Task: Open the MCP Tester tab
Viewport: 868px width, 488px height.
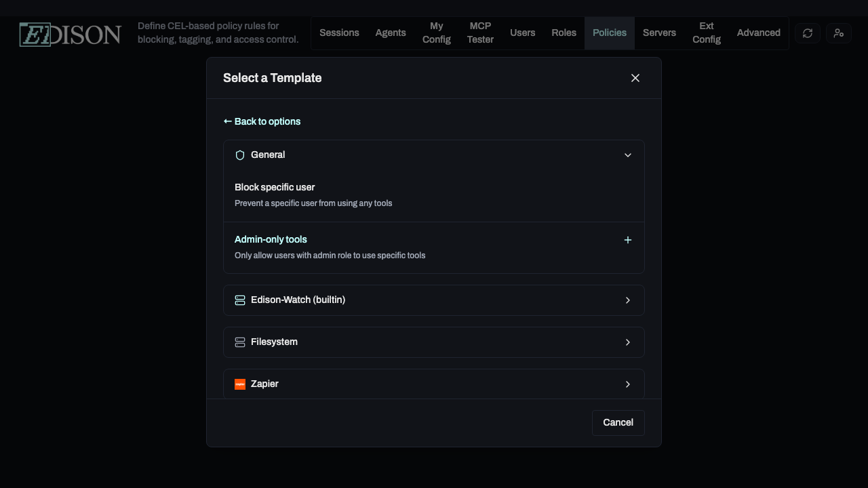Action: 480,33
